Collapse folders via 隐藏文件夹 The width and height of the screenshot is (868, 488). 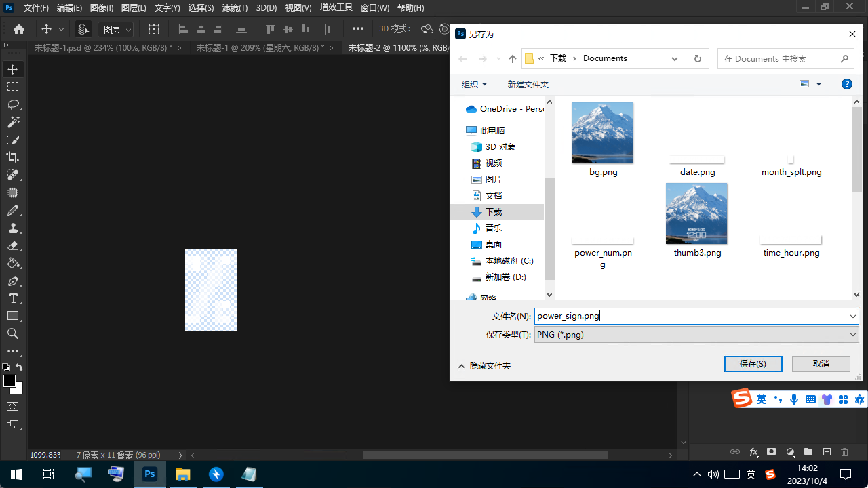click(484, 366)
